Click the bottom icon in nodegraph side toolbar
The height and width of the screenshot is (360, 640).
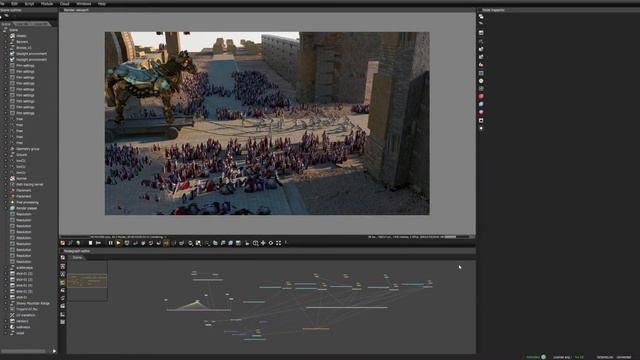[62, 322]
